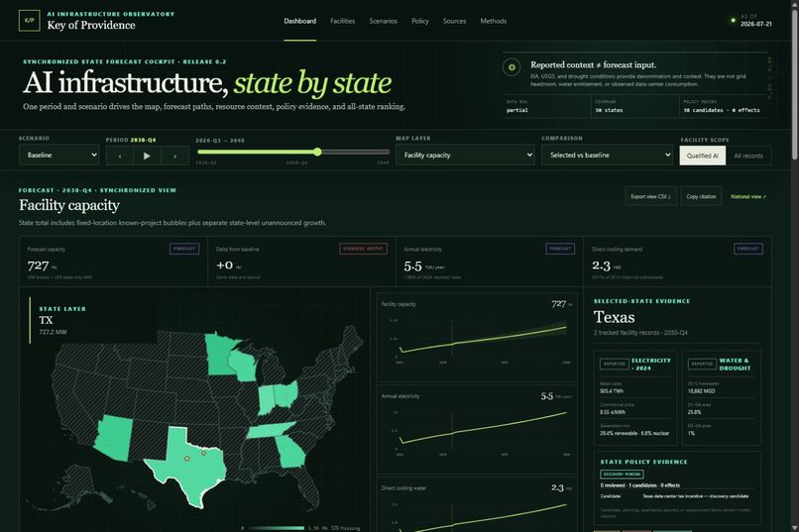
Task: Go to the Facilities tab
Action: (x=342, y=21)
